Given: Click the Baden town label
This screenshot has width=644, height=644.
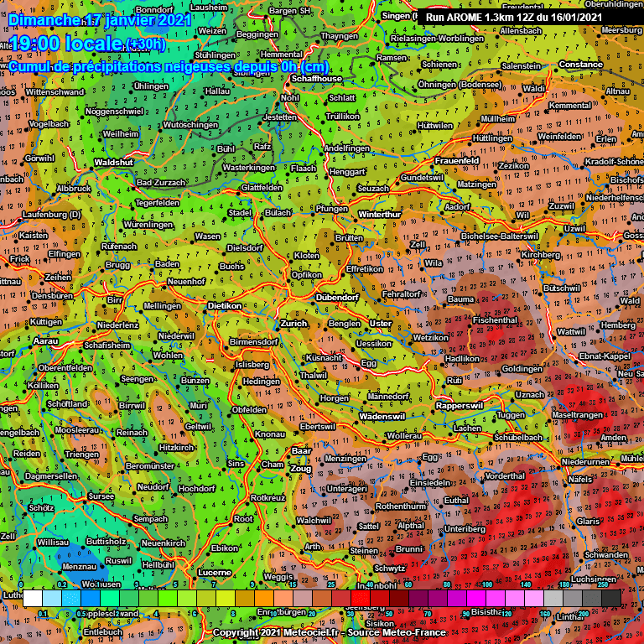Looking at the screenshot, I should [167, 264].
